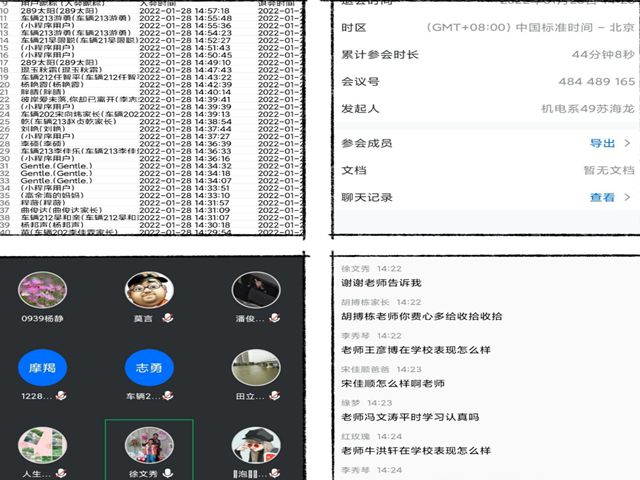Screen dimensions: 640x480
Task: Select the highlighted 徐文秀 participant tile
Action: coord(148,449)
